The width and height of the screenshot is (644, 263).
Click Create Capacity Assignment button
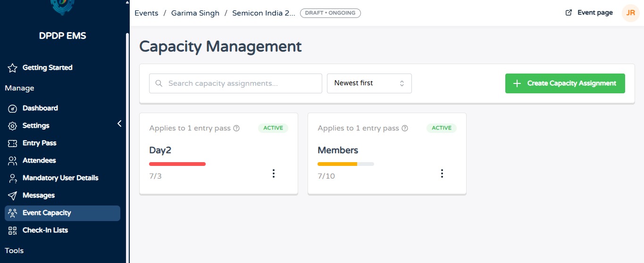[x=565, y=83]
